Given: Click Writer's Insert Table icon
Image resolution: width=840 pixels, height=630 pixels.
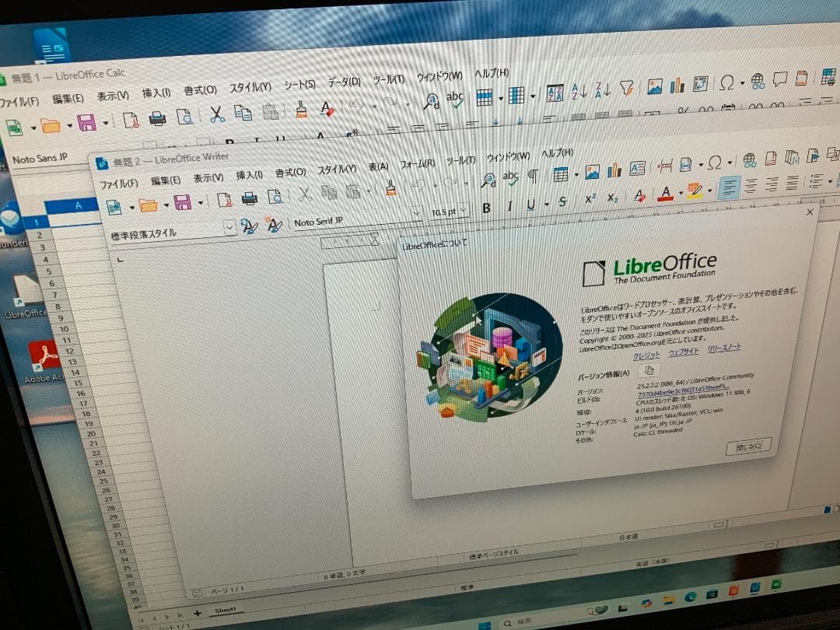Looking at the screenshot, I should (x=560, y=175).
